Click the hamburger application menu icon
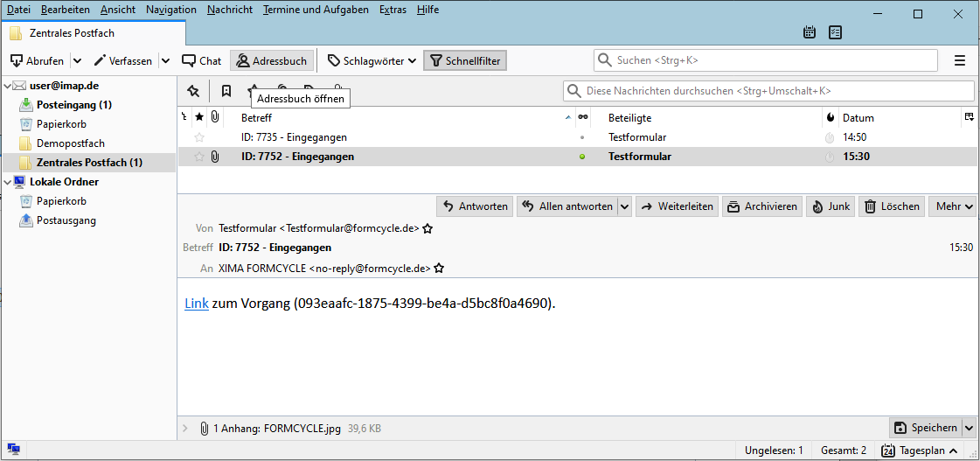The image size is (980, 461). 960,60
